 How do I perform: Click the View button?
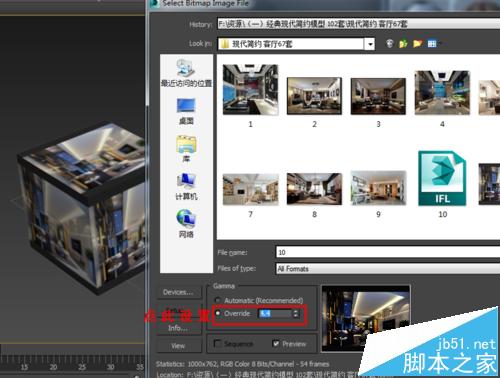178,346
